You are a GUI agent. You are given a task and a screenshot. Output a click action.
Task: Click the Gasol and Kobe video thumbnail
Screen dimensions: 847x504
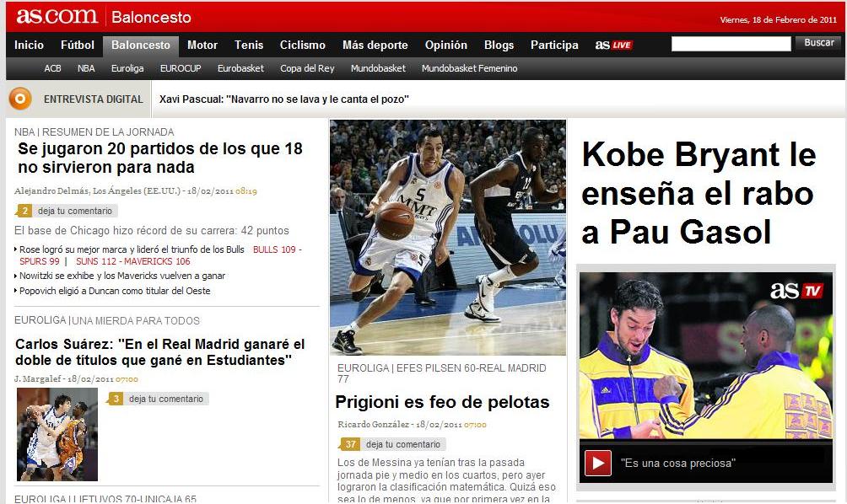point(706,356)
